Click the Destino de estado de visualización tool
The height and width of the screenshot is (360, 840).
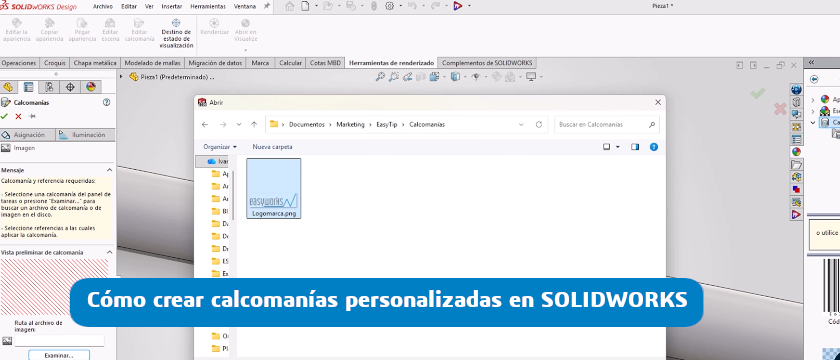point(176,34)
